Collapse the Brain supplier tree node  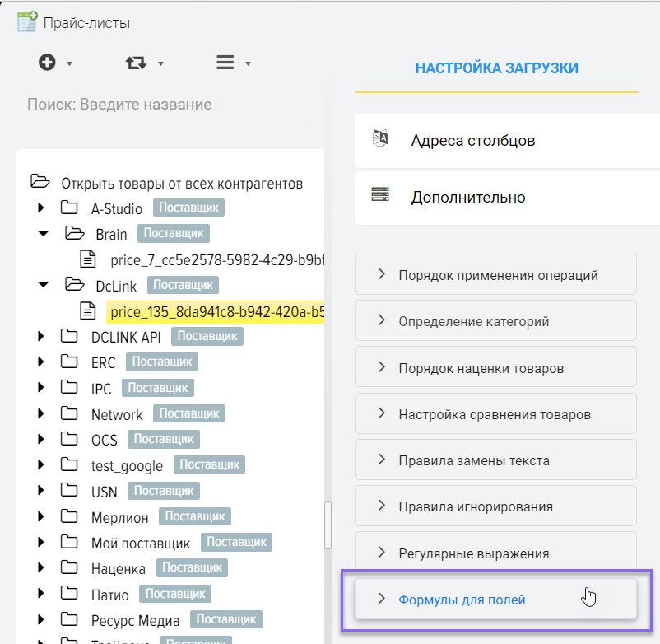tap(43, 234)
